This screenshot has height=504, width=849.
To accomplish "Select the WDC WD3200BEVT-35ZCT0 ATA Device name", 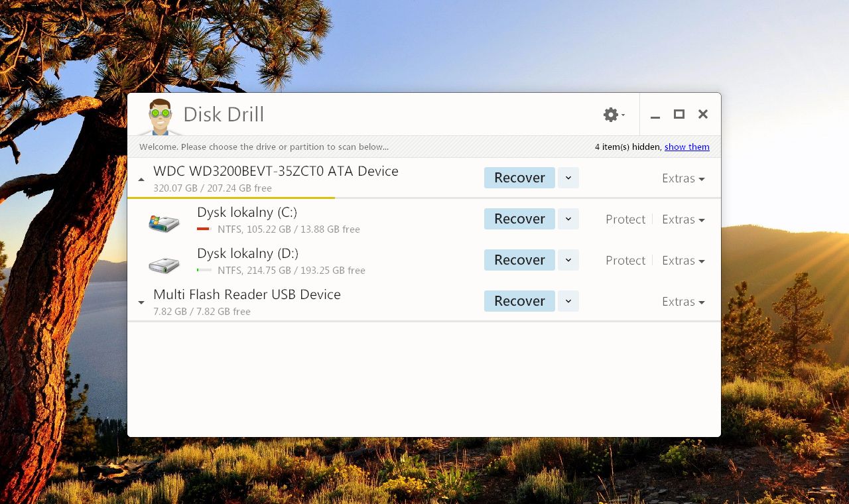I will coord(276,171).
